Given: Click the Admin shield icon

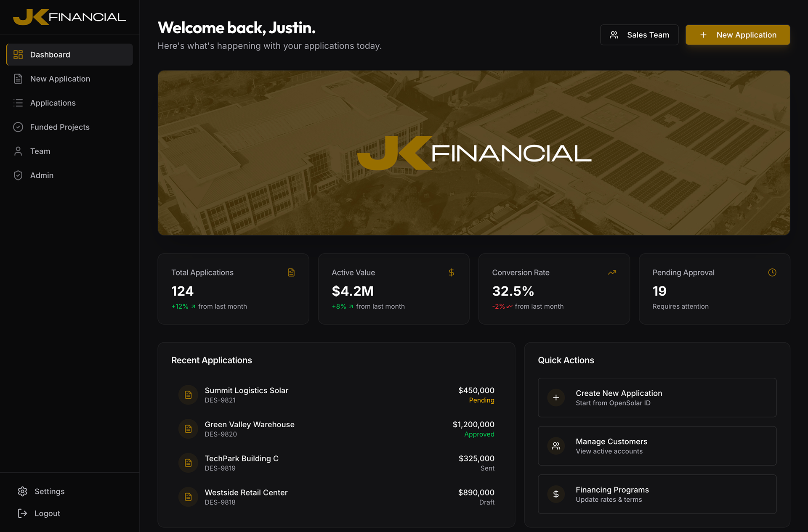Looking at the screenshot, I should pos(18,175).
